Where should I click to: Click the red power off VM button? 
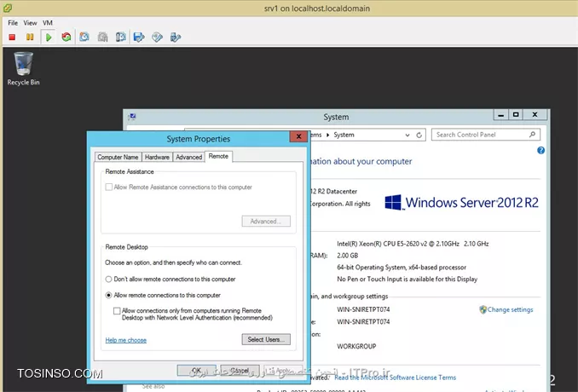coord(12,37)
